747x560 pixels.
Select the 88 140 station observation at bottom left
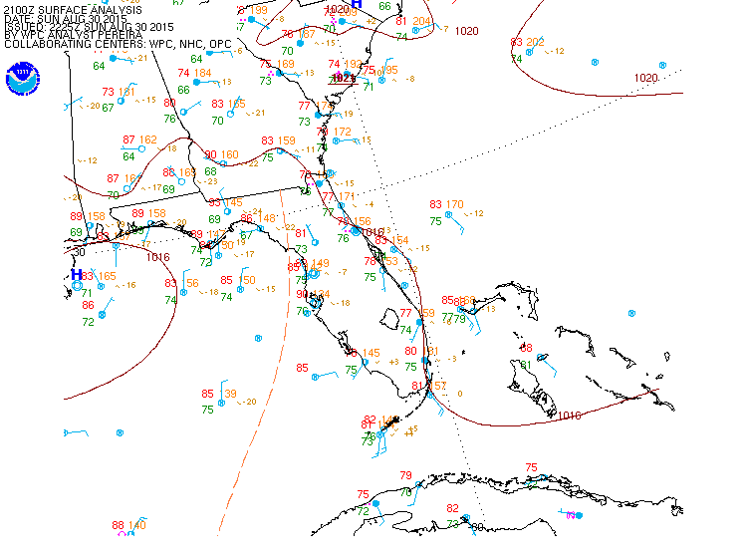coord(129,526)
